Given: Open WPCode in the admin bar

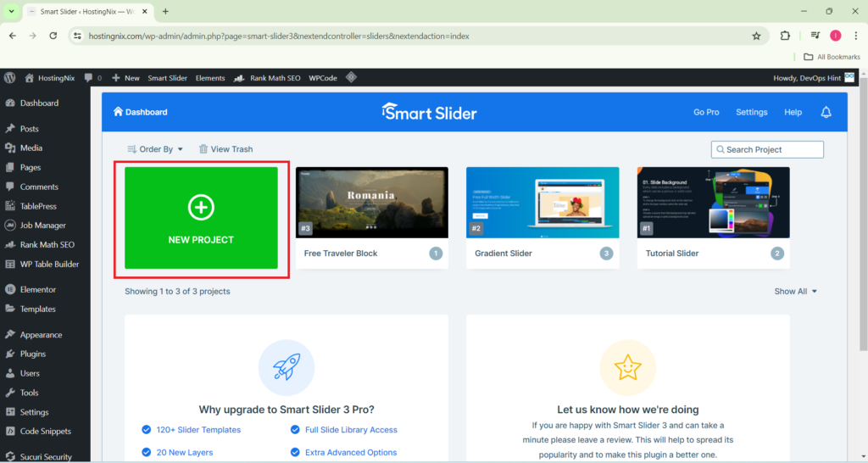Looking at the screenshot, I should pos(323,78).
